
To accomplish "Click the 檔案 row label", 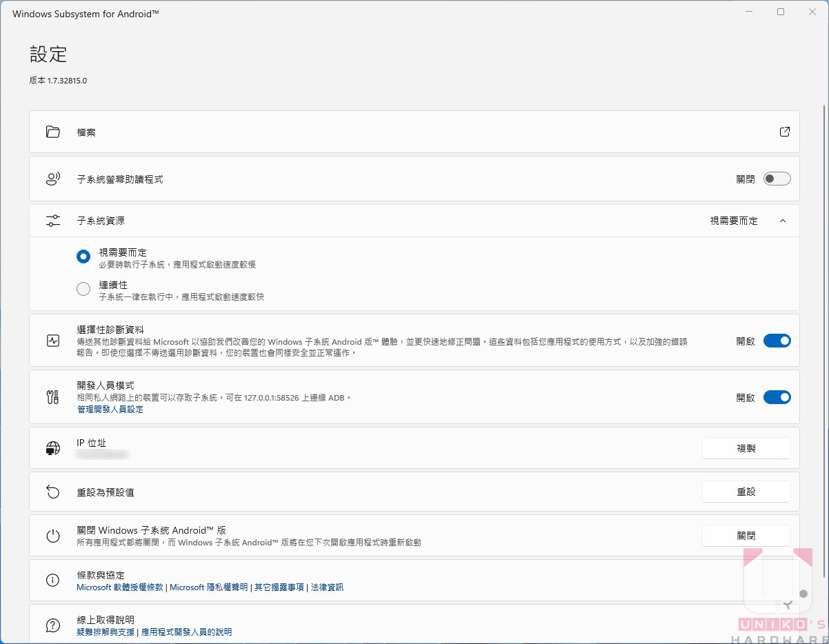I will [86, 132].
